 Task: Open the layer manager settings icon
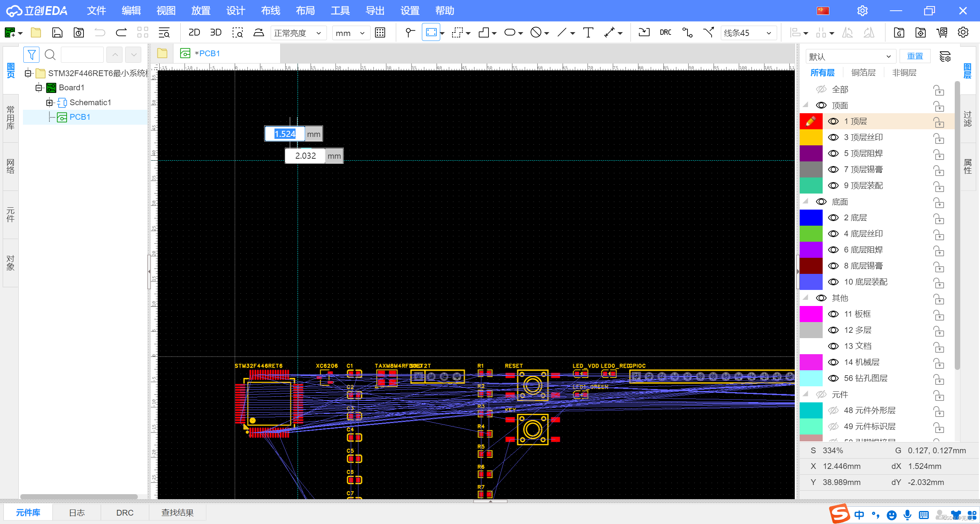(x=945, y=57)
